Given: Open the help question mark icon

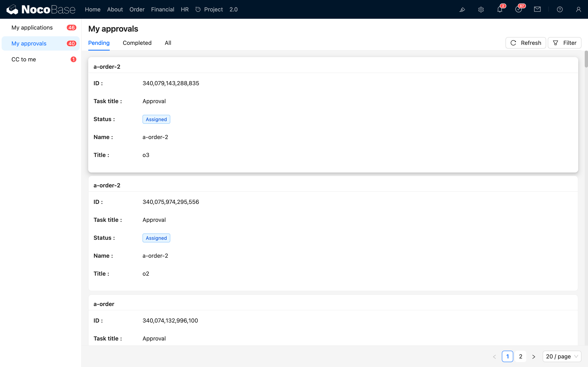Looking at the screenshot, I should coord(560,9).
